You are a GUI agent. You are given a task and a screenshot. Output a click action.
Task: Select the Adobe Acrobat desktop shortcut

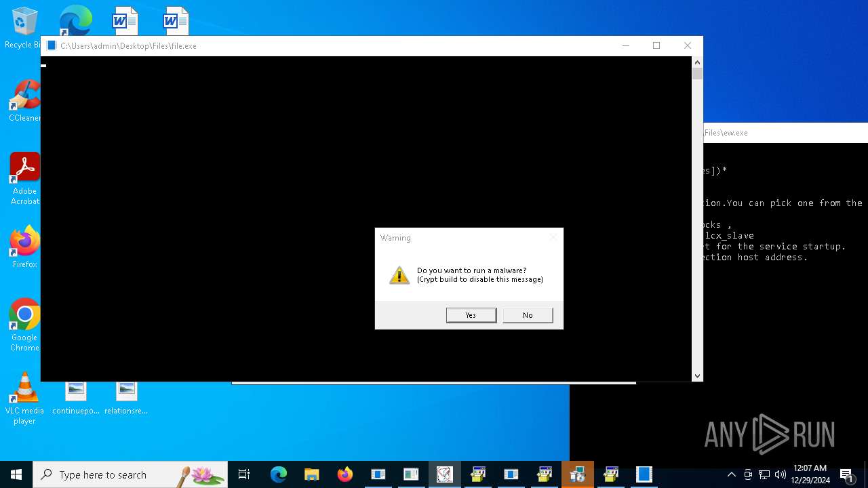coord(24,179)
